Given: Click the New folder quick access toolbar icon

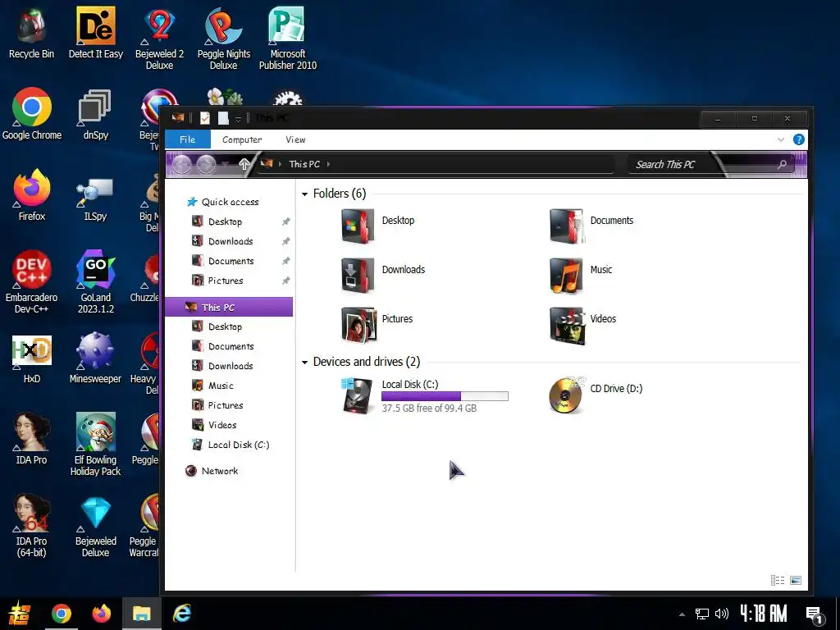Looking at the screenshot, I should click(223, 118).
